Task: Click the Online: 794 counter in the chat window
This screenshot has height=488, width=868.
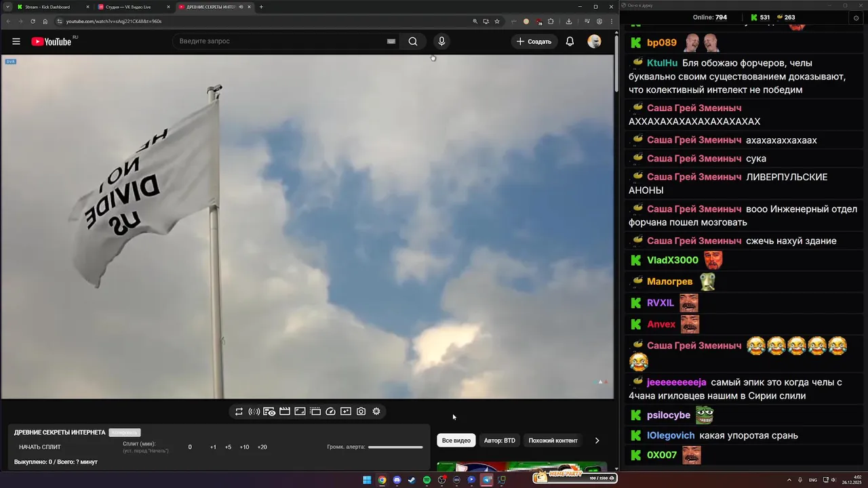Action: (x=710, y=18)
